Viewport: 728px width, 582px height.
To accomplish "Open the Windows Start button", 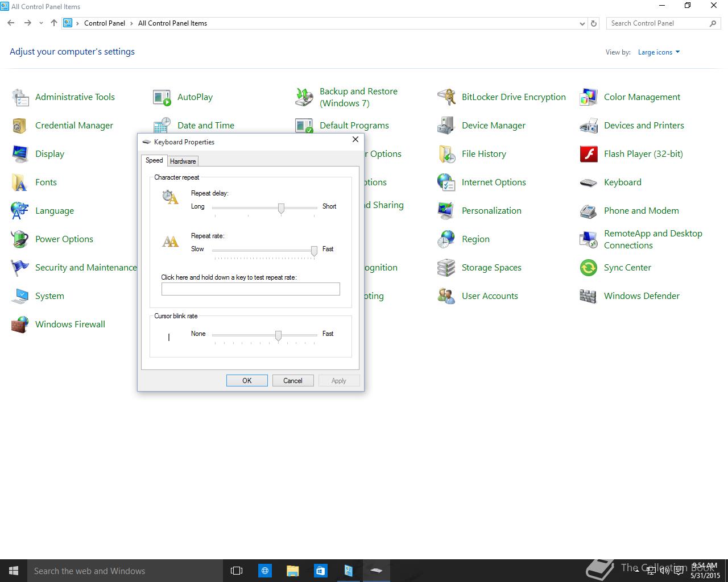I will [14, 571].
